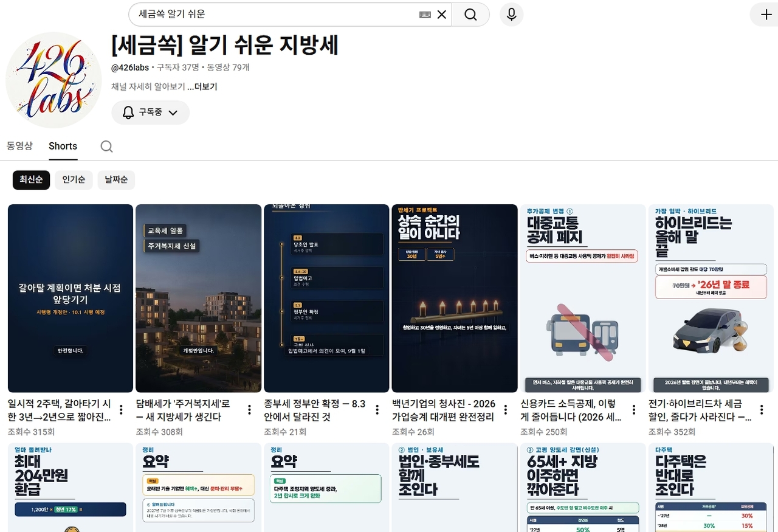Open more options for 담배세가 주거복지세 short
Image resolution: width=778 pixels, height=532 pixels.
[249, 410]
